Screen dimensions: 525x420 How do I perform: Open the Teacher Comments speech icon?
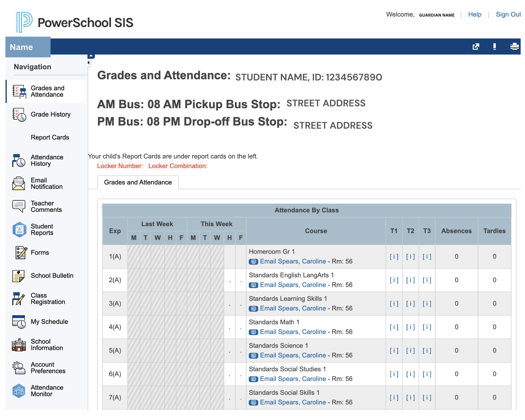point(18,206)
